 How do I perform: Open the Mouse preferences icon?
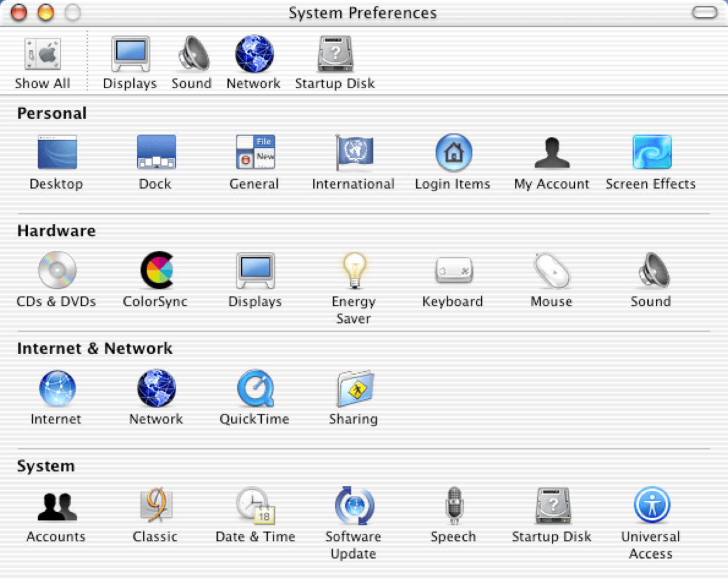552,271
